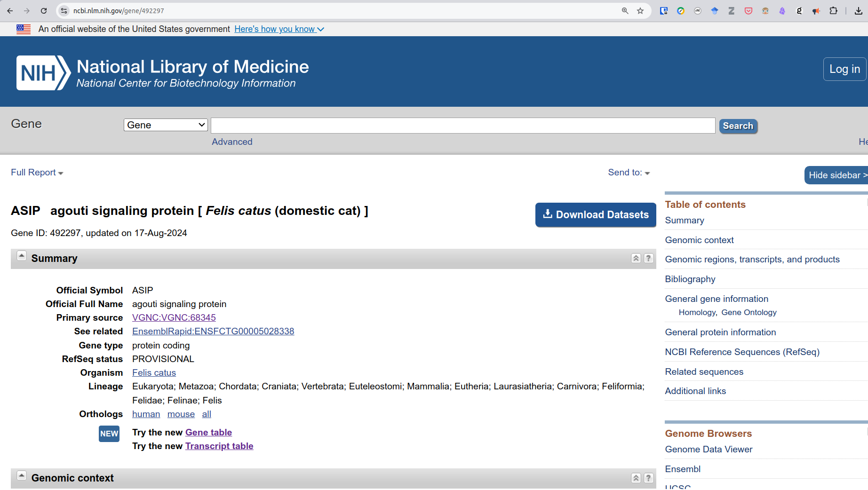Go to Bibliography in table of contents

[690, 279]
